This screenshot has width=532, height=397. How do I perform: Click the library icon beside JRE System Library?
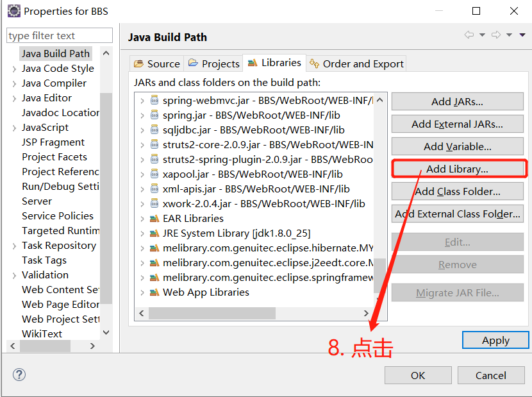tap(154, 233)
